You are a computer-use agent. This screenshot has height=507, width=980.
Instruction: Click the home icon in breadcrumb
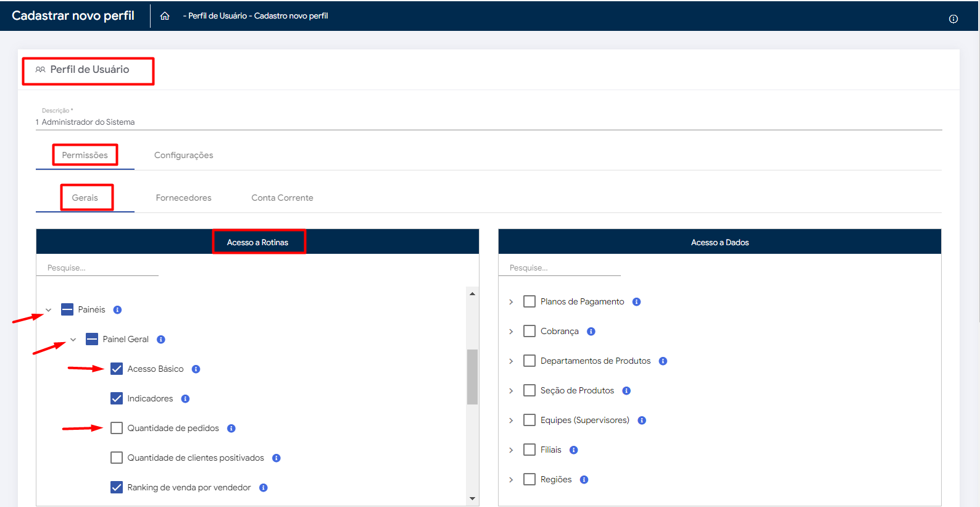(x=165, y=16)
